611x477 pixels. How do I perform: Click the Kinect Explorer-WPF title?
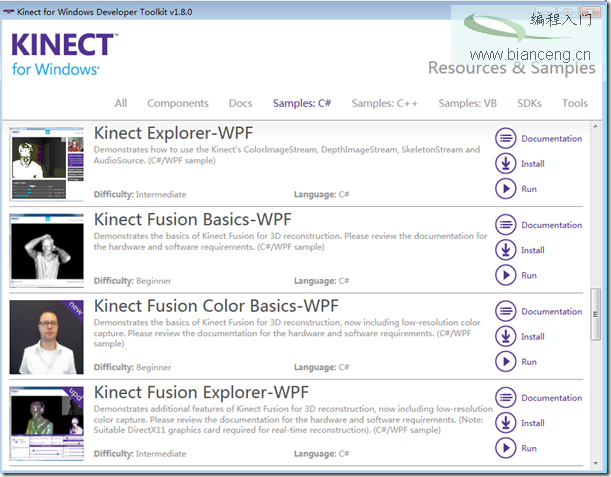tap(173, 133)
